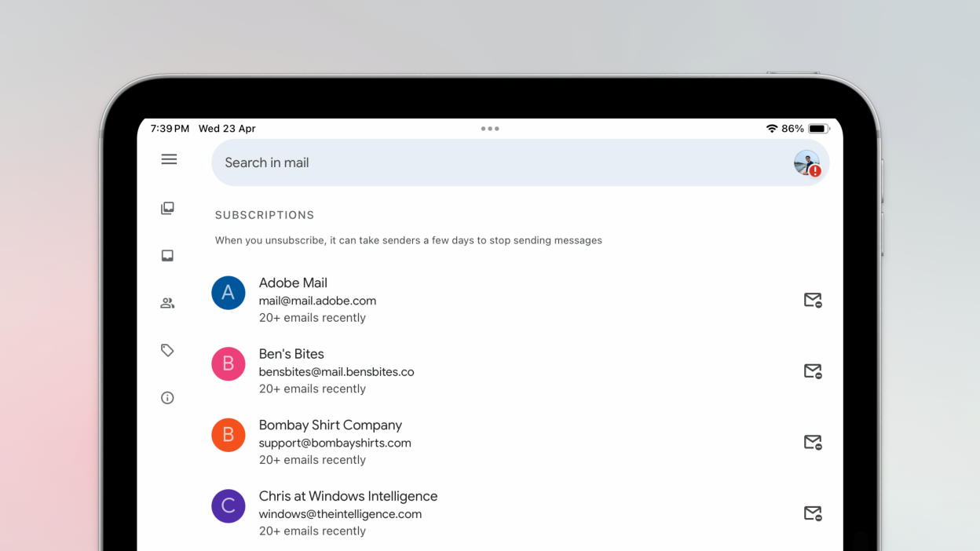This screenshot has width=980, height=551.
Task: Open the people icon in sidebar
Action: [167, 303]
